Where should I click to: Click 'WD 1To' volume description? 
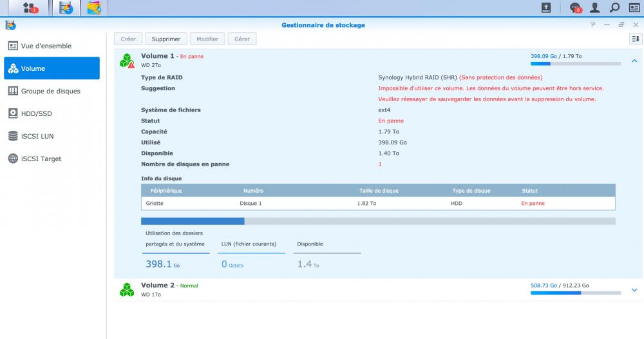point(151,295)
